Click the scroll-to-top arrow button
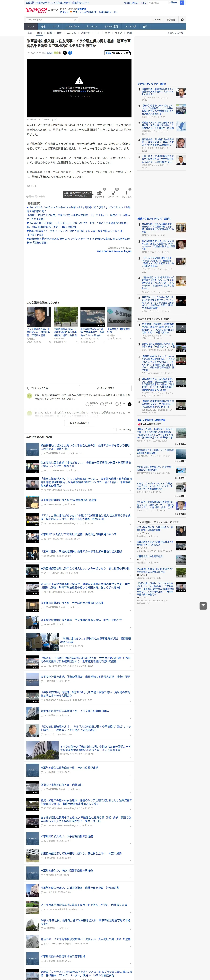The height and width of the screenshot is (980, 210). pyautogui.click(x=203, y=606)
